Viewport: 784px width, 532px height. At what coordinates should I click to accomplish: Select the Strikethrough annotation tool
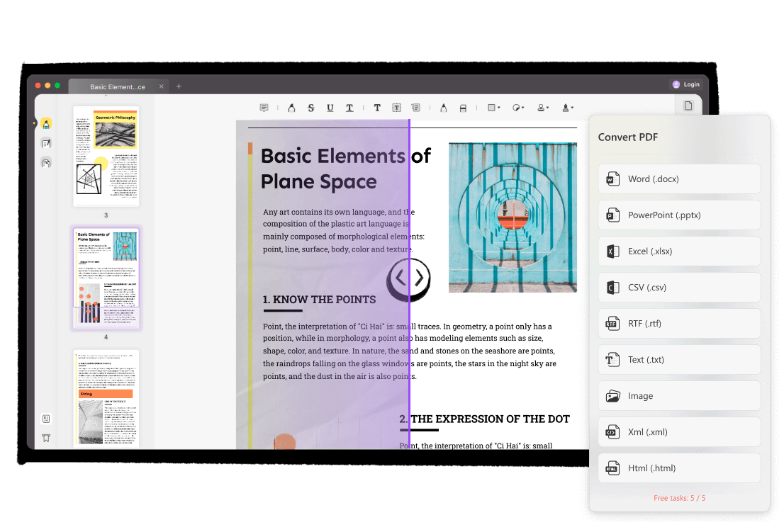(310, 108)
